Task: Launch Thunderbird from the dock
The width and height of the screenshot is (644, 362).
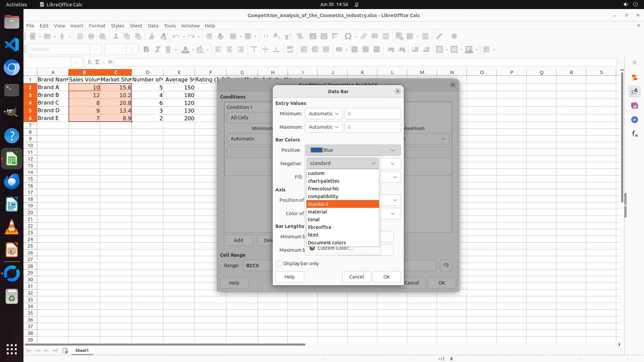Action: (x=12, y=181)
